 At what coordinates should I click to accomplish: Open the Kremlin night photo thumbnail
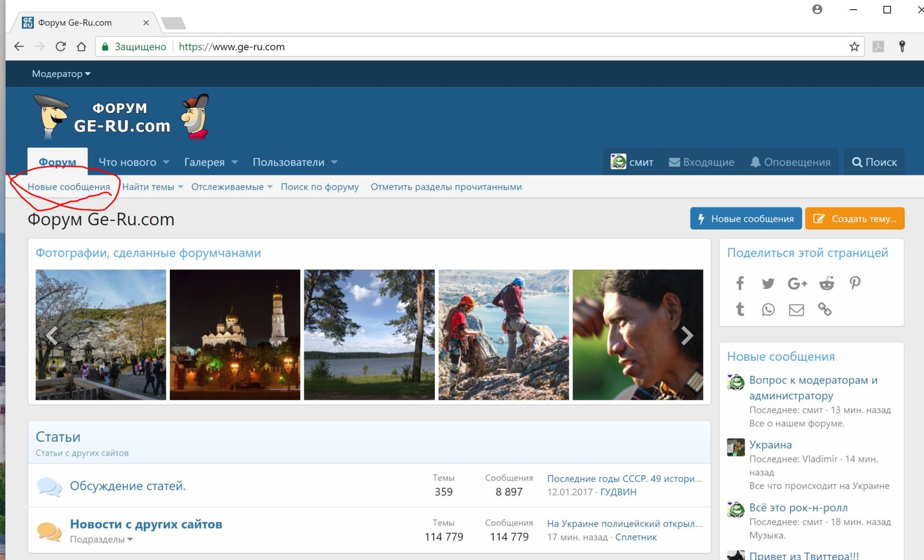235,335
